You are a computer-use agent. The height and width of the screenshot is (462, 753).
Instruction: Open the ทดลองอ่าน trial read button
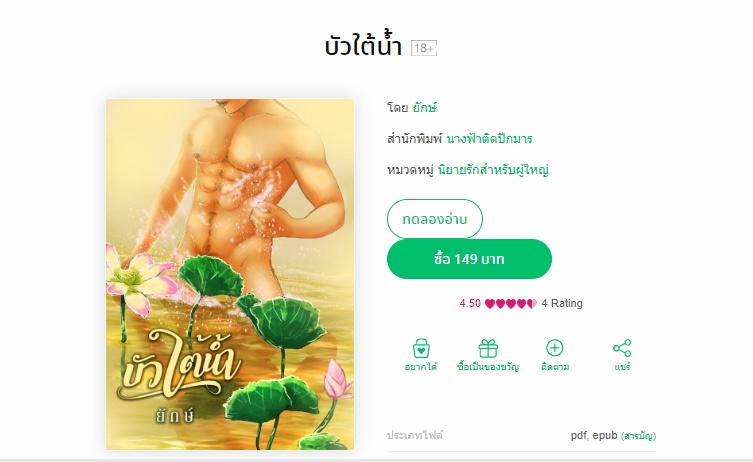[435, 219]
